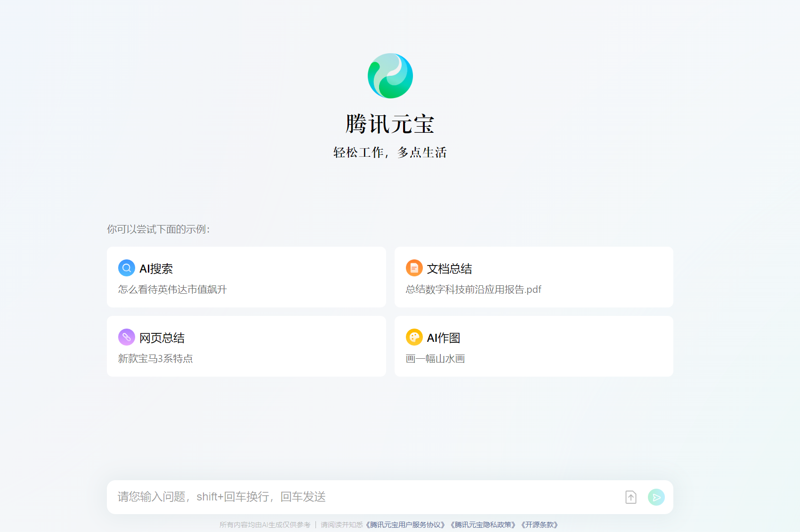Click text 怎么看待英伟达市值飙升

pos(172,289)
